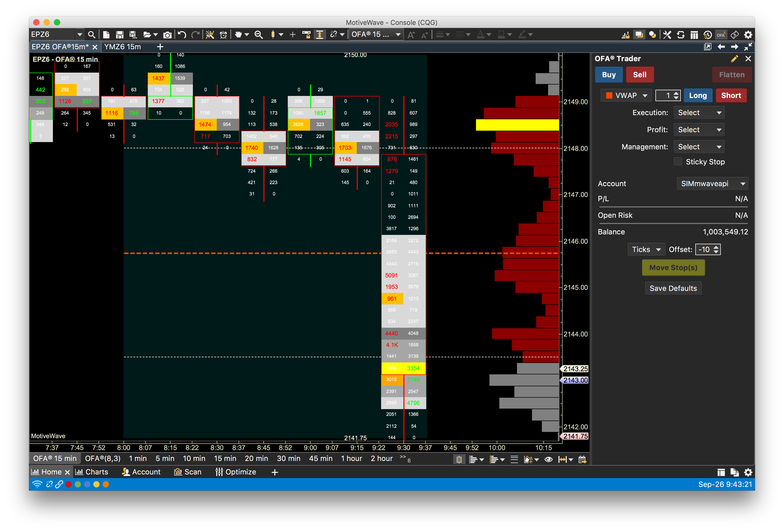Open the SIMmwaveapi account dropdown
Screen dimensions: 784x532
pyautogui.click(x=712, y=184)
